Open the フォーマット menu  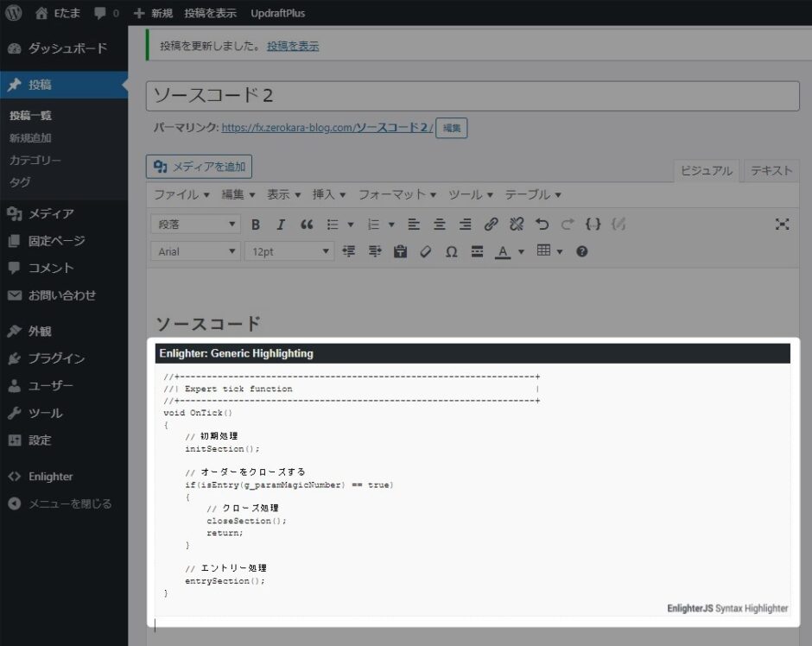[x=397, y=194]
